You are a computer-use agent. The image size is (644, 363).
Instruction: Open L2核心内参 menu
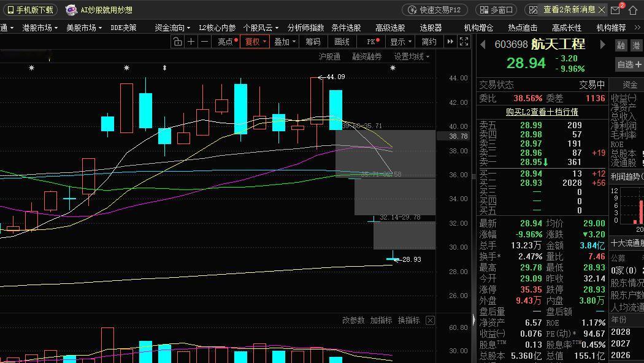(x=217, y=28)
